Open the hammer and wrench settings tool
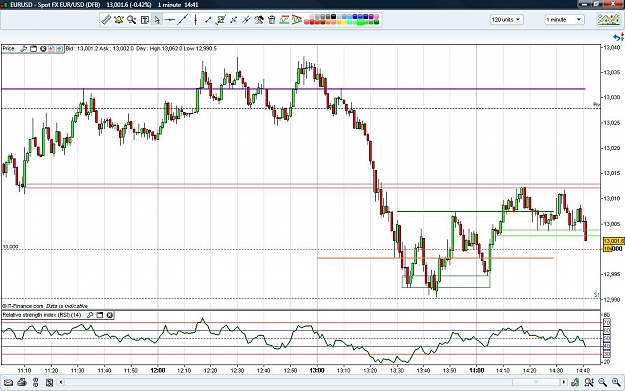 [x=259, y=20]
